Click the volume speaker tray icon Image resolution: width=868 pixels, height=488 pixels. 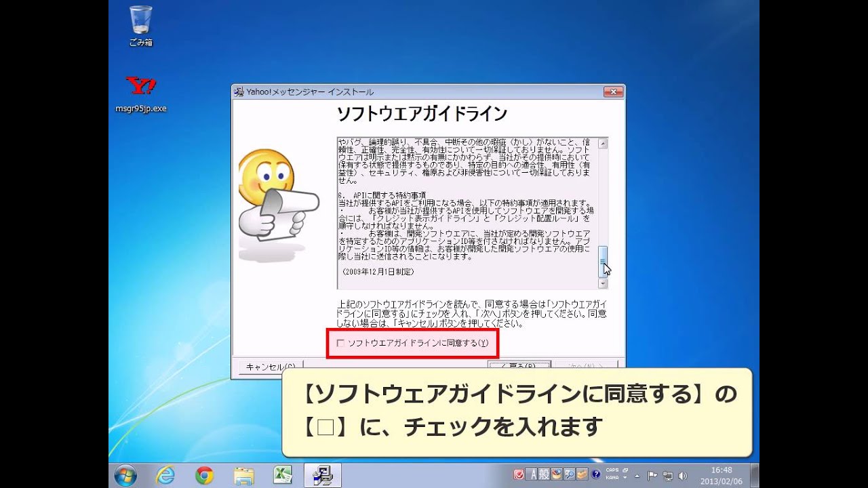(682, 476)
